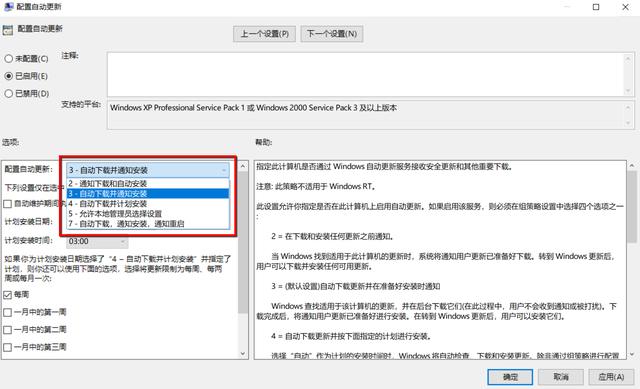Choose highlighted option 3 - 自动下载并通知安装 in list
The image size is (640, 389).
(x=148, y=193)
